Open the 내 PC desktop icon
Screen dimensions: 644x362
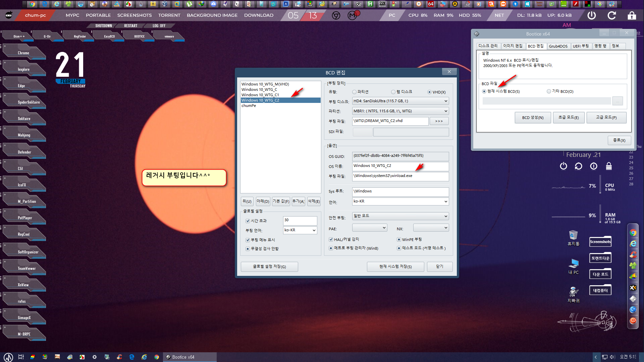pyautogui.click(x=573, y=266)
